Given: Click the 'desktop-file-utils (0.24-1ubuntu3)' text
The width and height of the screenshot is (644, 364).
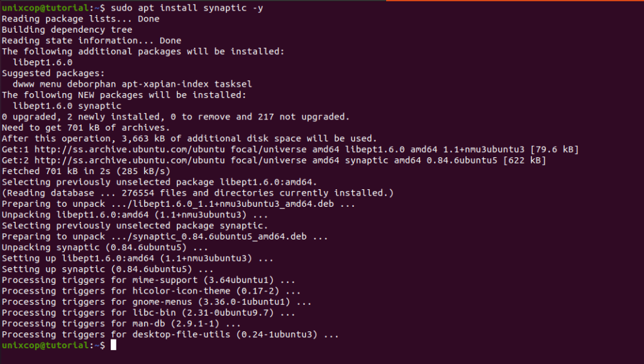Looking at the screenshot, I should pos(225,334).
